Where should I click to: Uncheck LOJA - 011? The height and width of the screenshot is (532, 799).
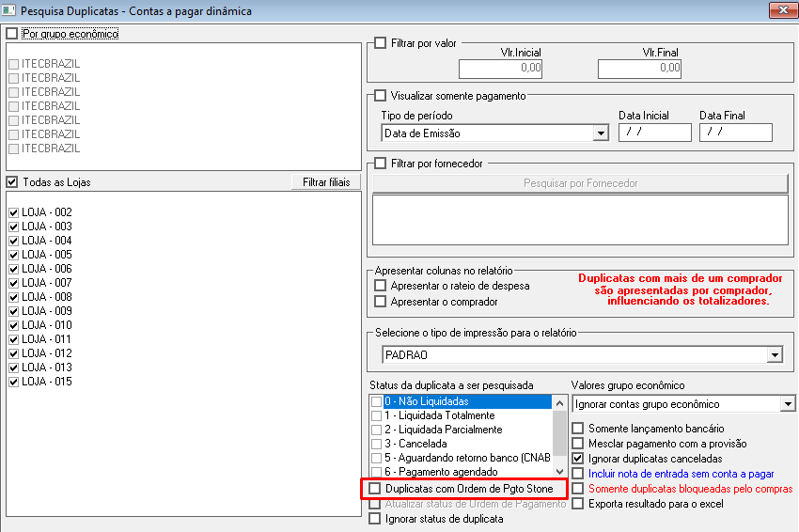[x=14, y=339]
